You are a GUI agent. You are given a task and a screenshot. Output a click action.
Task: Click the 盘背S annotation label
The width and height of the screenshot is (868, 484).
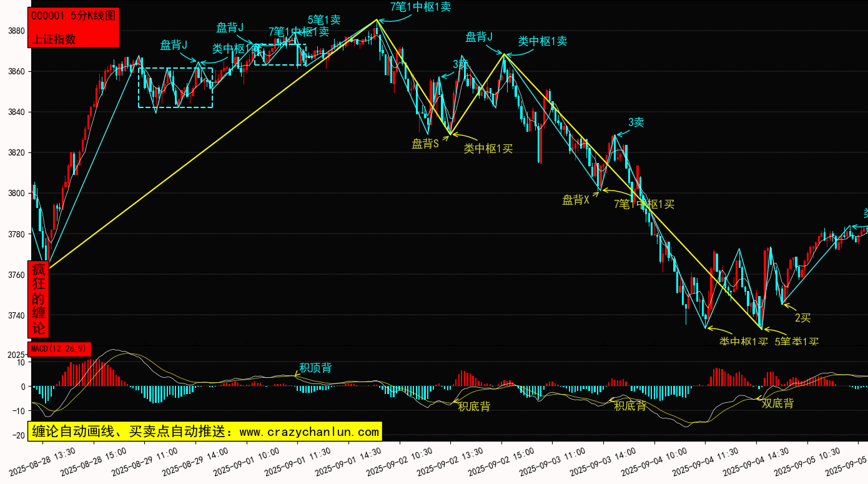click(x=425, y=144)
